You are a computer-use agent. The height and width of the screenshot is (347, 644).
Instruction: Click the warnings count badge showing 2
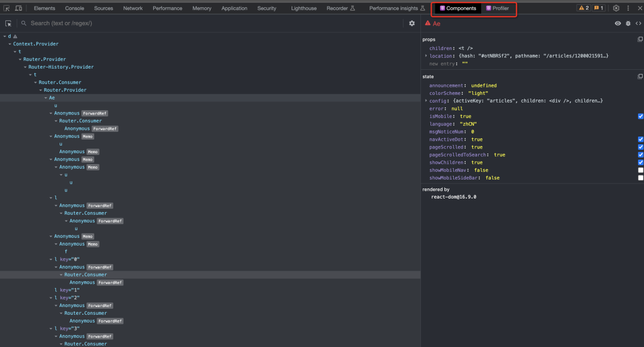click(584, 8)
